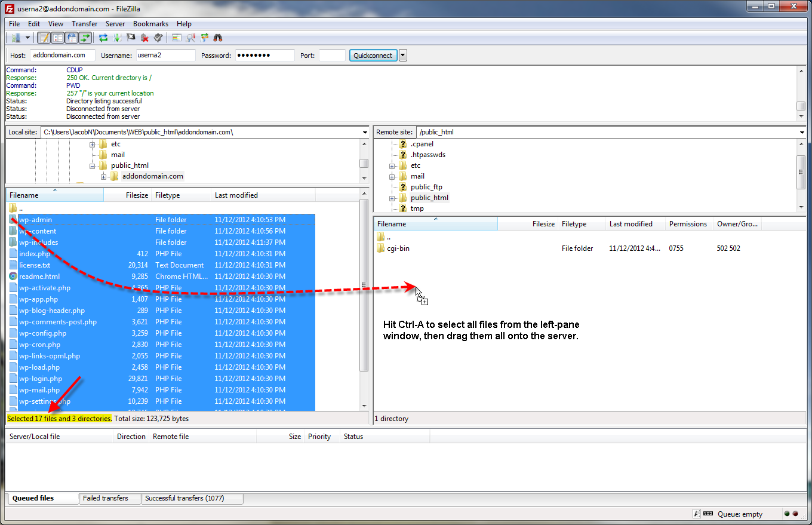Expand the local etc folder
The image size is (812, 525).
click(93, 144)
